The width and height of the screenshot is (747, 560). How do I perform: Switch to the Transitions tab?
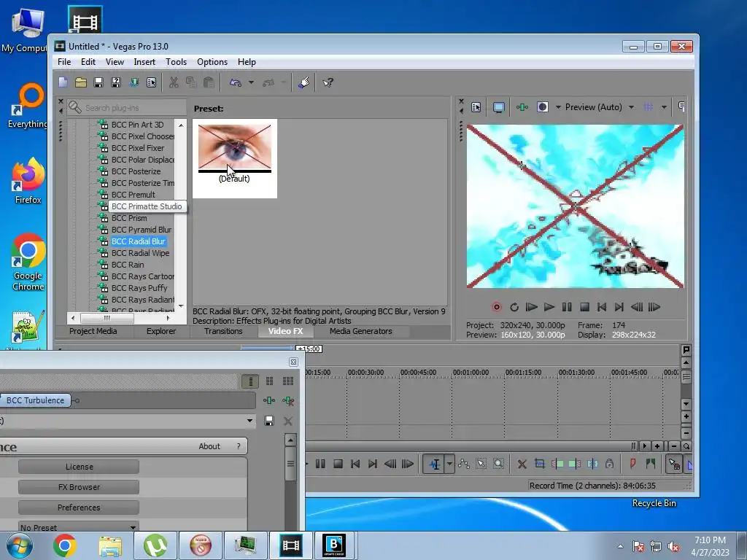223,332
